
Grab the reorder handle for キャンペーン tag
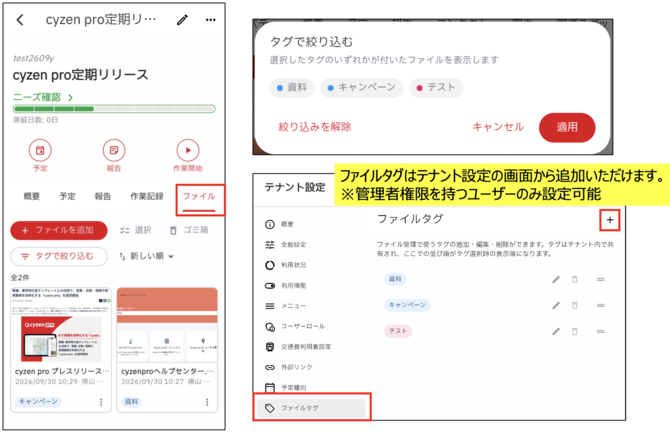[601, 306]
